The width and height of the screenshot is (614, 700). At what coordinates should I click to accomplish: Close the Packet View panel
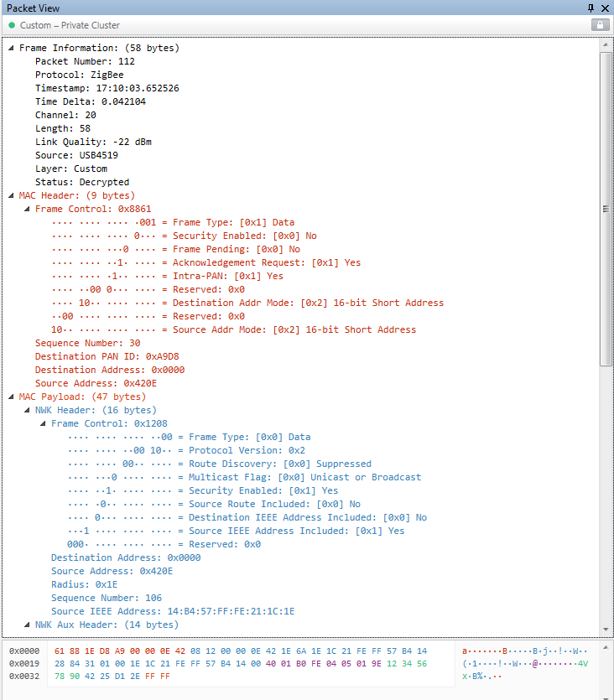[605, 8]
